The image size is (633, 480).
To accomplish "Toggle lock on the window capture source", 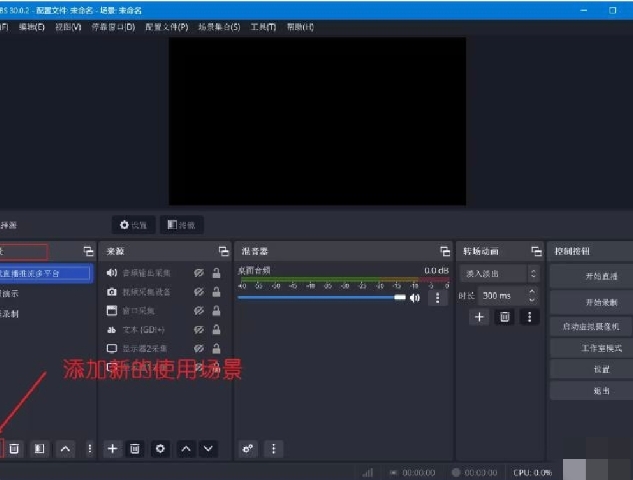I will tap(216, 310).
